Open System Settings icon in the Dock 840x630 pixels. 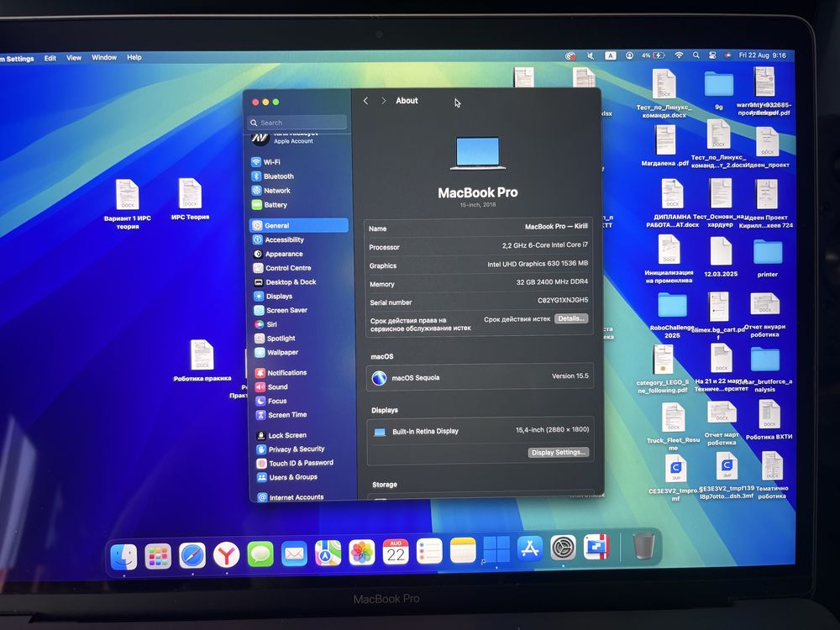563,548
